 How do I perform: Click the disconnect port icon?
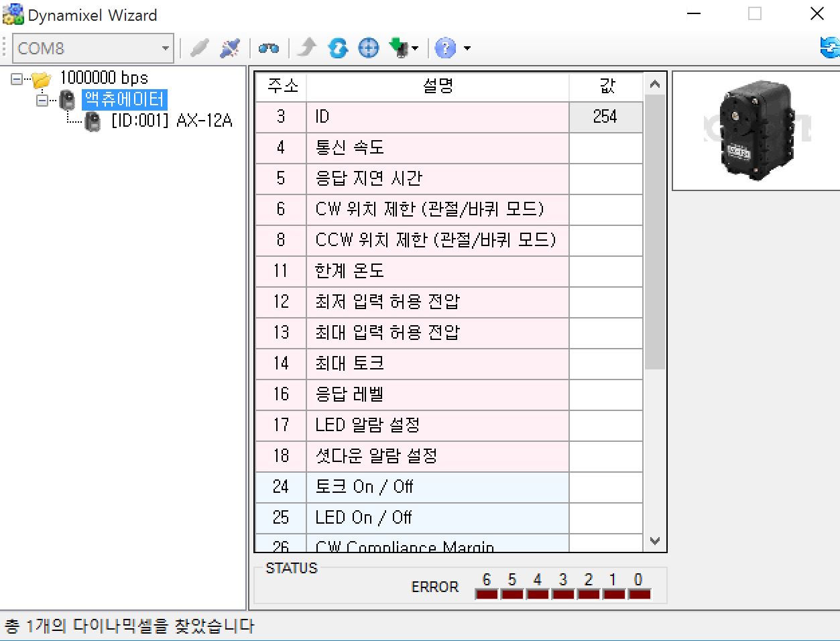pyautogui.click(x=230, y=48)
